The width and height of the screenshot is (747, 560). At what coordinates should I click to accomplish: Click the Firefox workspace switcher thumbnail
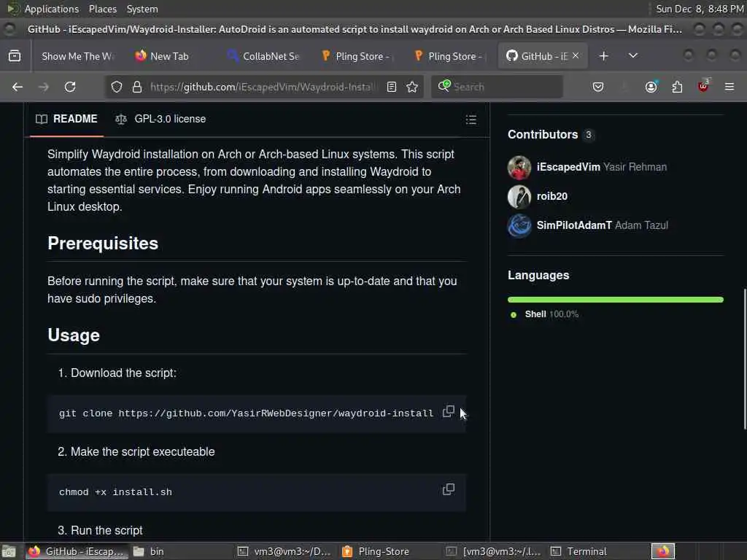[663, 551]
